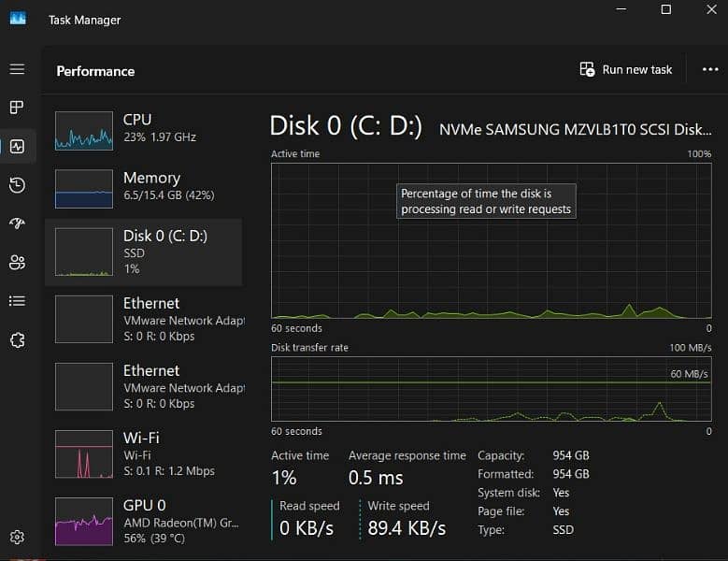Select the CPU performance item
This screenshot has width=728, height=561.
pos(143,128)
